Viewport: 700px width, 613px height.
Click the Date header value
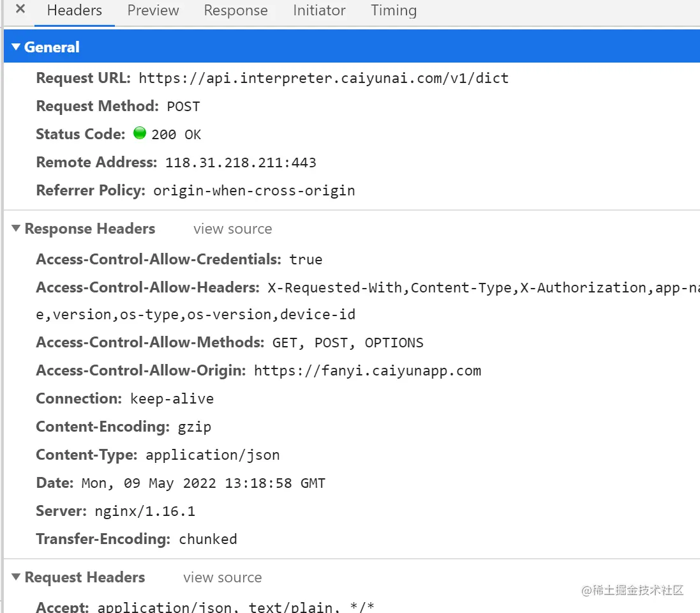203,483
